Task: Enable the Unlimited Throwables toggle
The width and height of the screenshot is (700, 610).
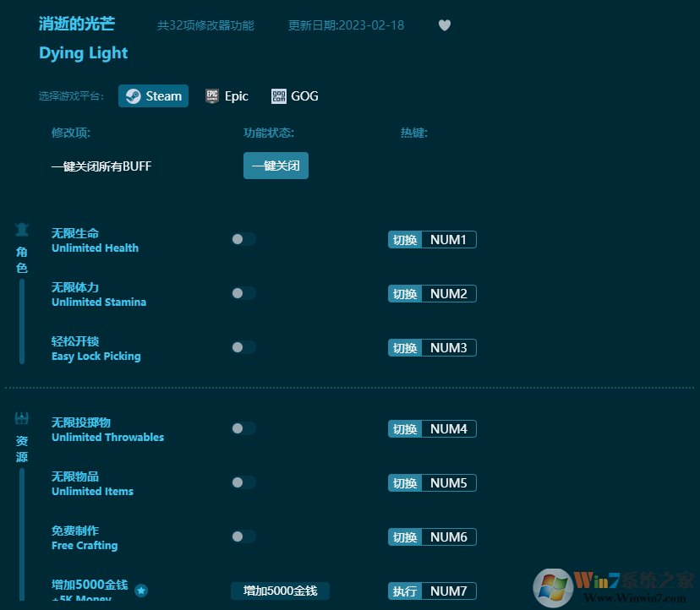Action: coord(243,428)
